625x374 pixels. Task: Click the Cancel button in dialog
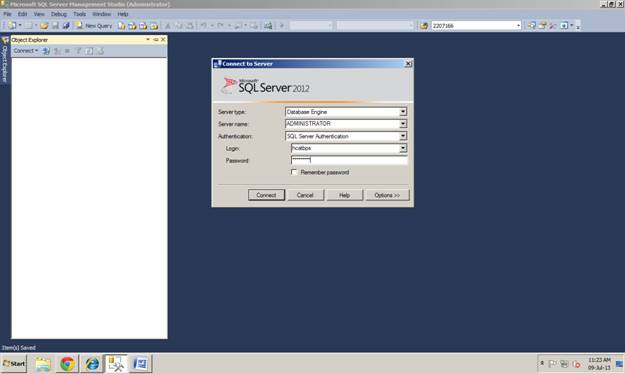click(305, 195)
